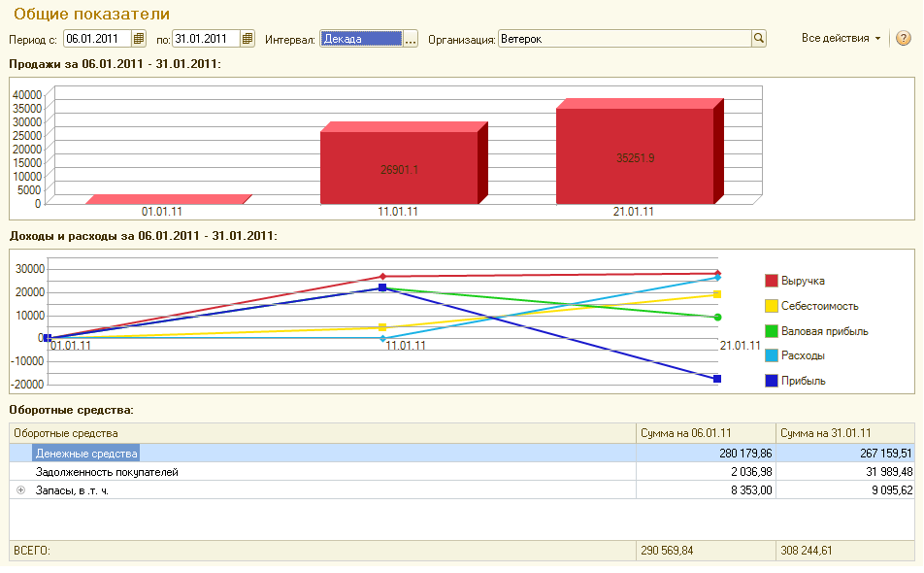
Task: Click the red Выручка legend swatch
Action: tap(772, 281)
